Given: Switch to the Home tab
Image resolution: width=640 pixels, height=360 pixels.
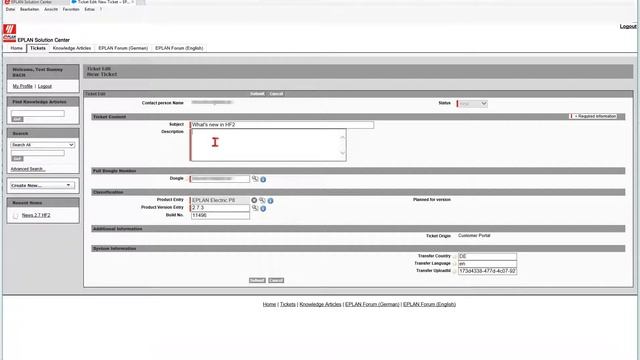Looking at the screenshot, I should point(16,48).
